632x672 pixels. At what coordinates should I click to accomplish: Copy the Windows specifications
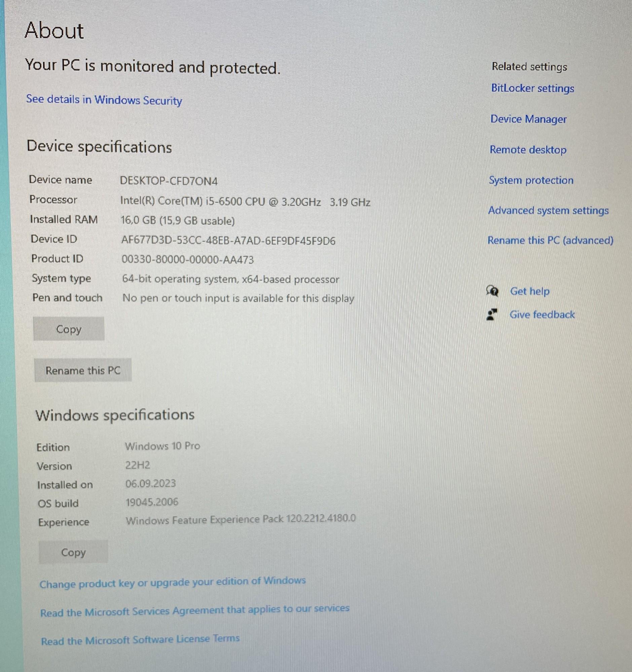pos(73,552)
